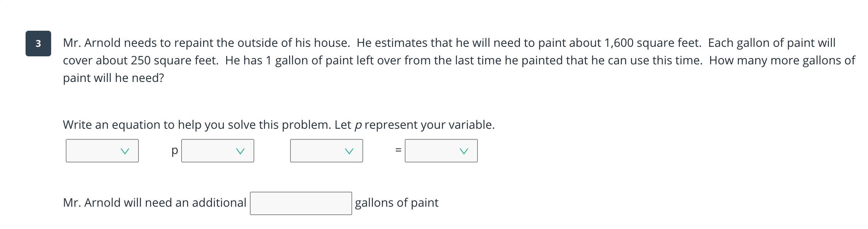868x229 pixels.
Task: Click the "Mr. Arnold will need an additional" text
Action: pos(155,203)
